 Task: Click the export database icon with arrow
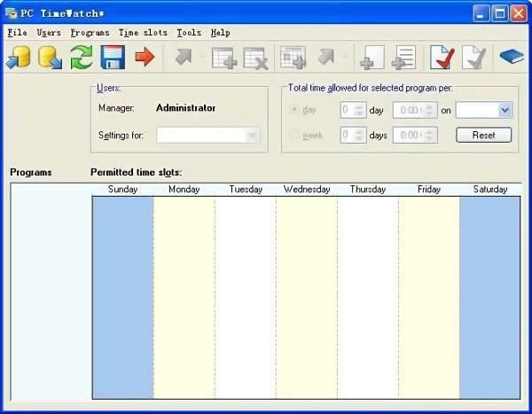click(51, 58)
